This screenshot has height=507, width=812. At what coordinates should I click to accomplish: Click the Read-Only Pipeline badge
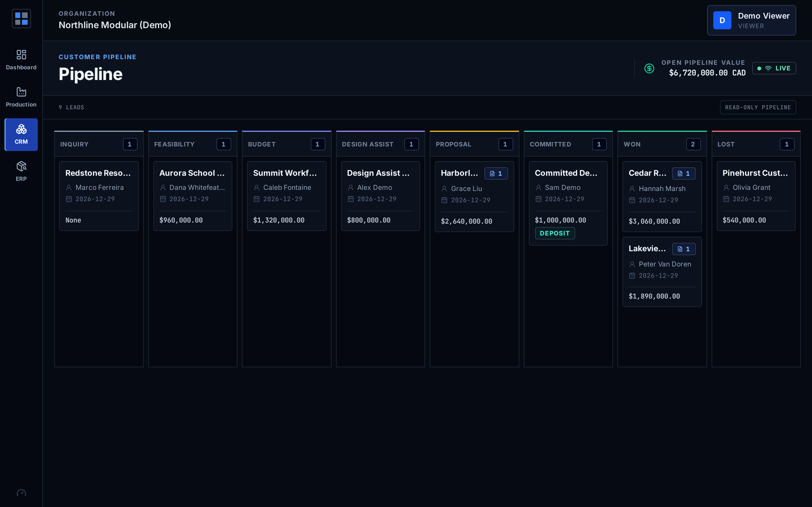758,107
